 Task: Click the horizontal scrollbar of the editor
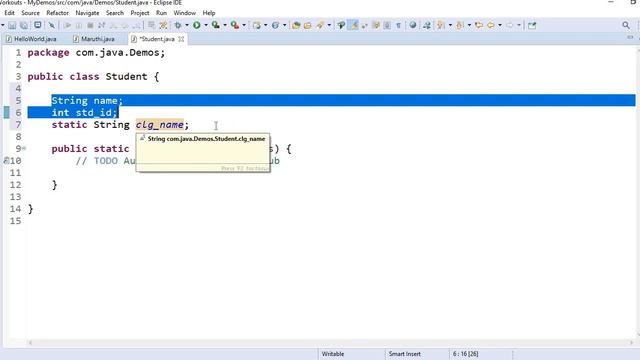pos(331,343)
